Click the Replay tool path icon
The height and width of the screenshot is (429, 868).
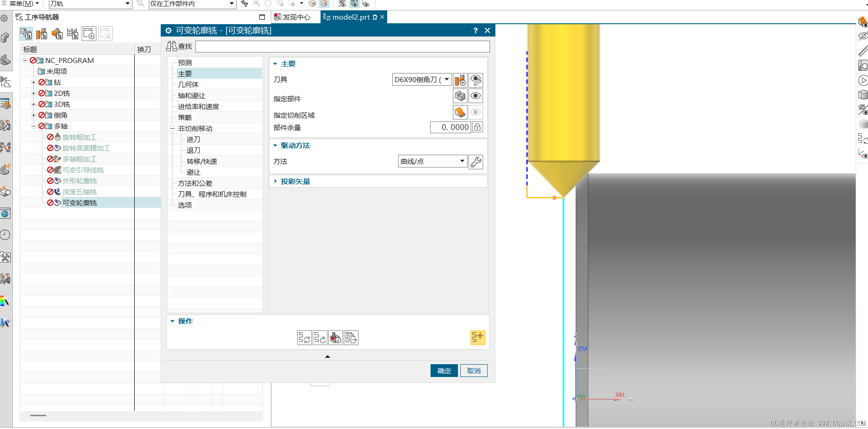320,338
